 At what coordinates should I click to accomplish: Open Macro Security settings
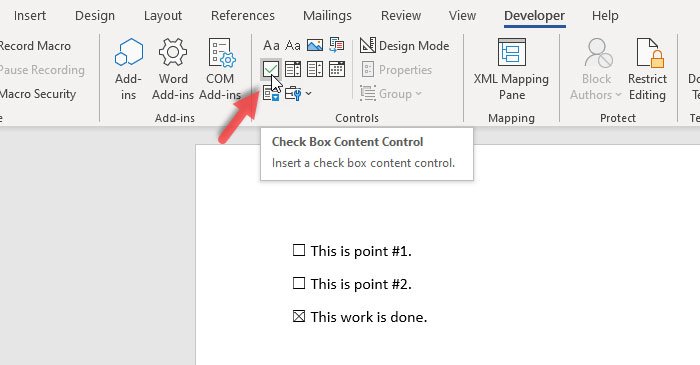coord(38,94)
